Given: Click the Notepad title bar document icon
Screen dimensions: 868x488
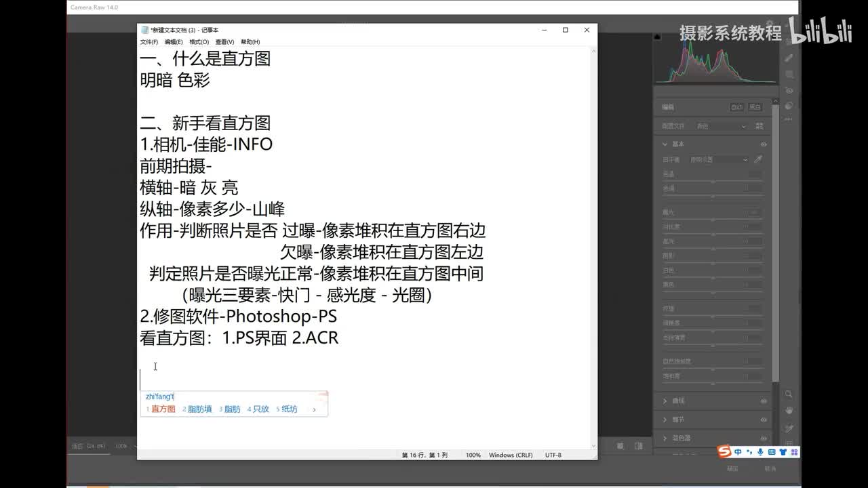Looking at the screenshot, I should click(144, 30).
